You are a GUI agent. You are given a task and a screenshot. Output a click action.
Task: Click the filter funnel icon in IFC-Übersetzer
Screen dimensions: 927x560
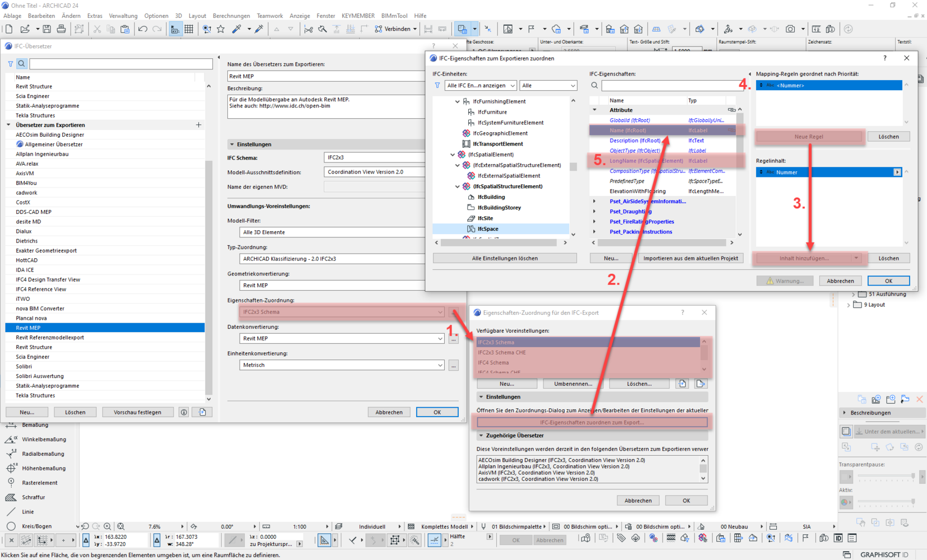11,64
